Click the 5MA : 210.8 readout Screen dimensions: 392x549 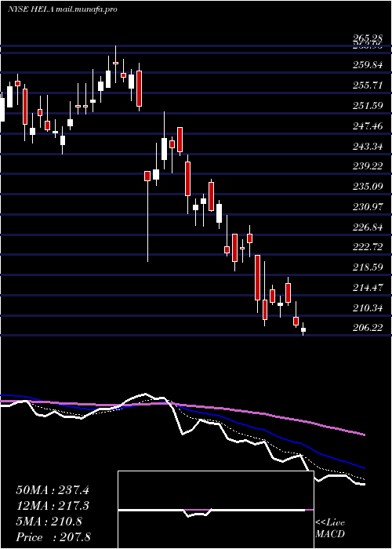pyautogui.click(x=49, y=522)
